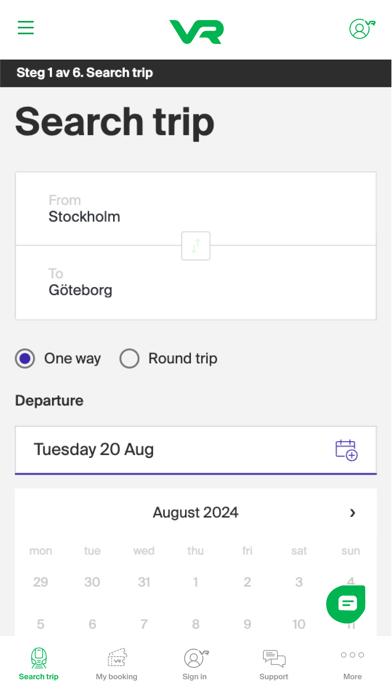Swap From and To stations
This screenshot has height=696, width=392.
(x=196, y=245)
